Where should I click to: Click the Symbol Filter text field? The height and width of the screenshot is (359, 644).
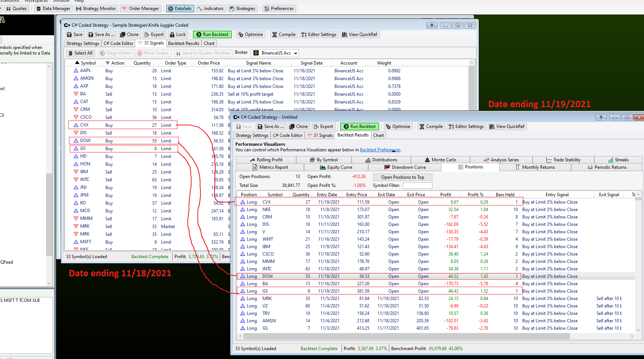coord(417,185)
